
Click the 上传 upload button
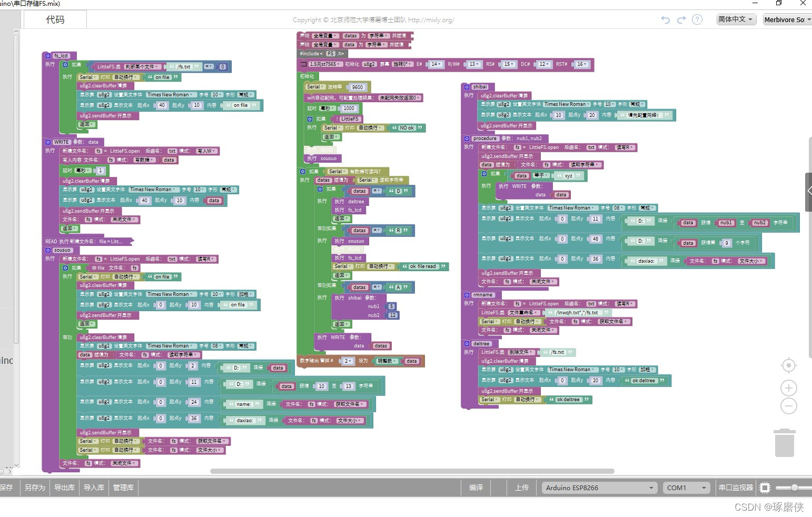pyautogui.click(x=522, y=488)
